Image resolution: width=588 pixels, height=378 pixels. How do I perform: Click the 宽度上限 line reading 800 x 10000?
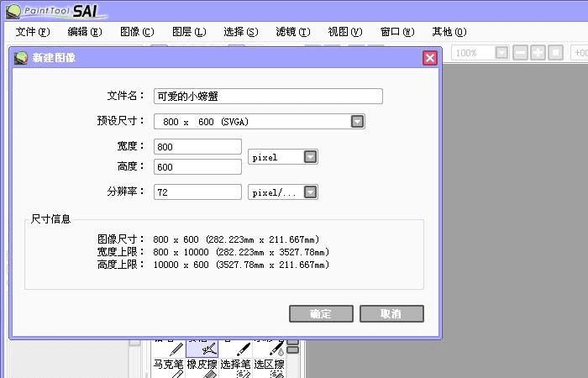213,252
